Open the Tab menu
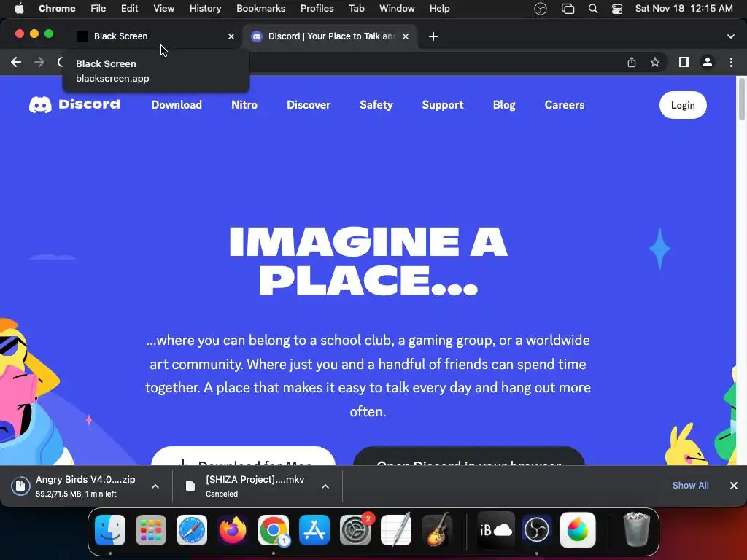747x560 pixels. coord(356,9)
